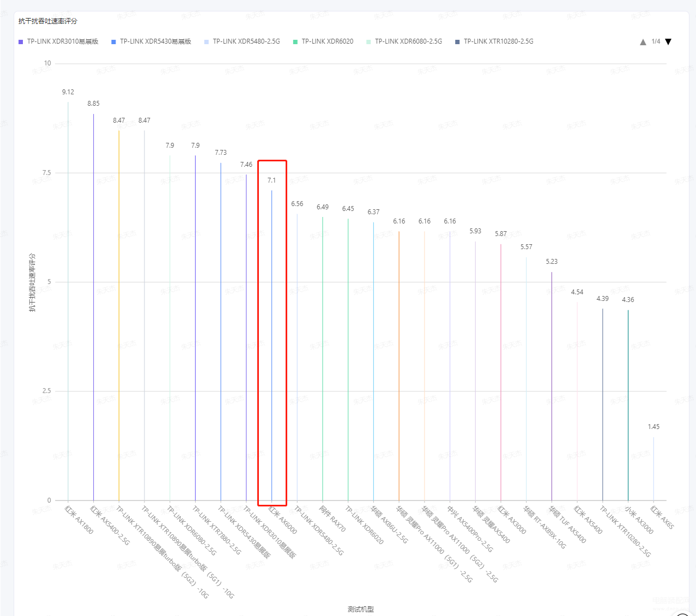Select the 华硕 TUF AX5400 purple bar
This screenshot has height=616, width=696.
tap(552, 386)
